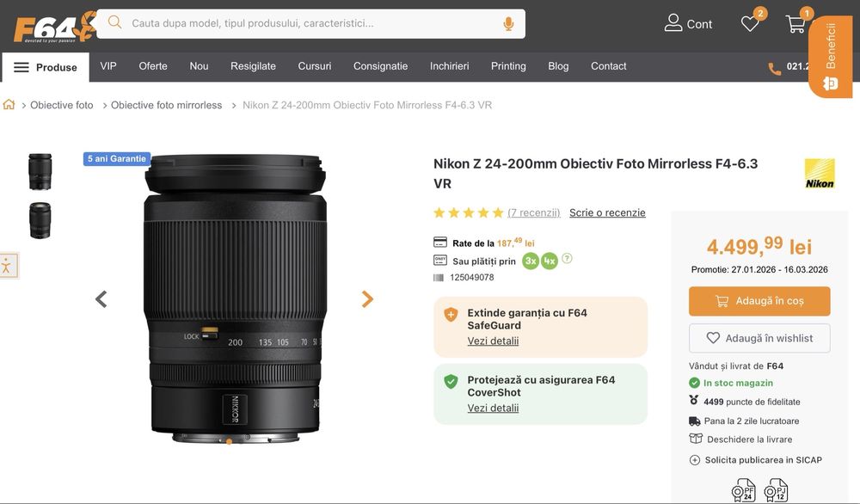Show previous product image arrow
This screenshot has height=504, width=860.
click(101, 299)
